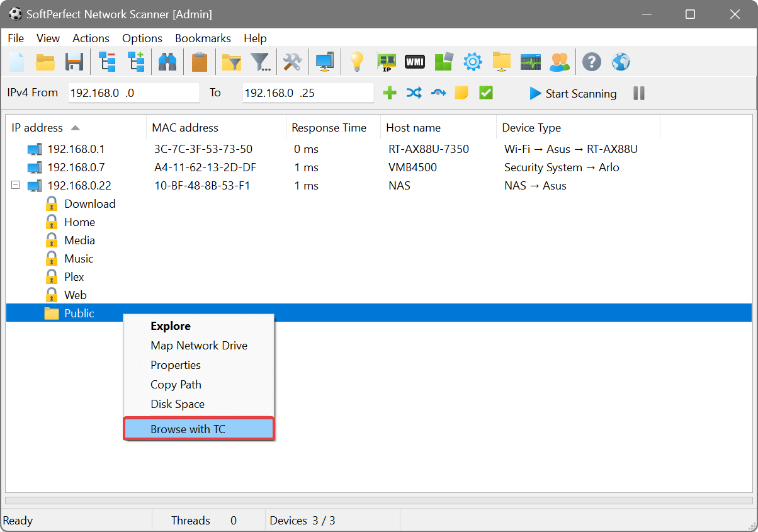Image resolution: width=758 pixels, height=532 pixels.
Task: Choose Copy Path from context menu
Action: (x=199, y=385)
